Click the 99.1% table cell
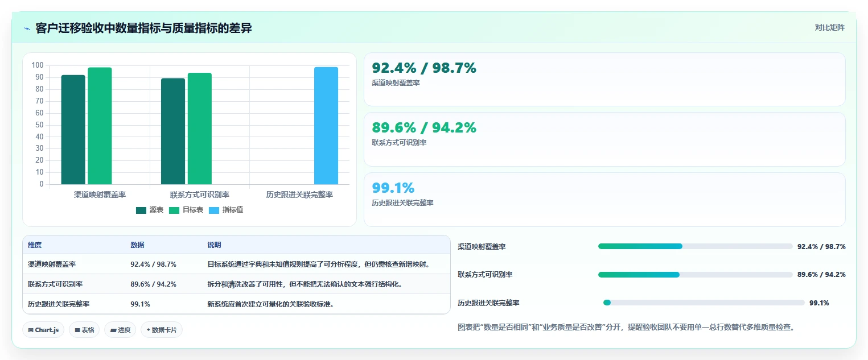 [x=140, y=304]
